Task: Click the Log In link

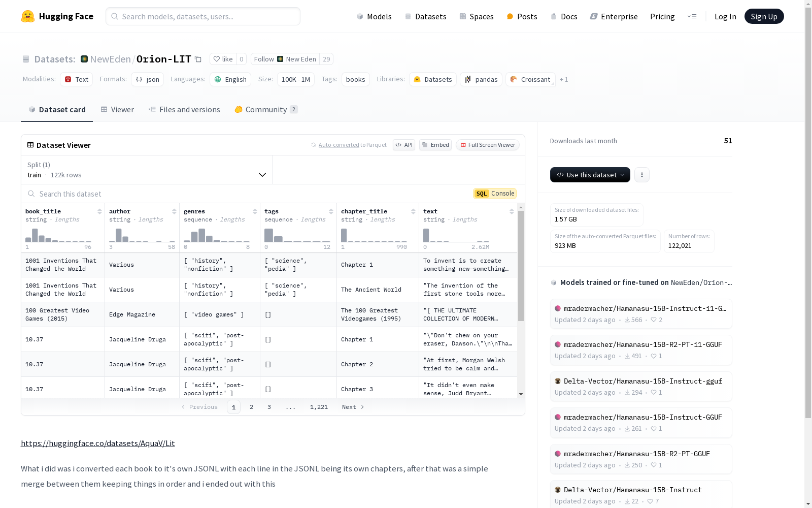Action: (725, 16)
